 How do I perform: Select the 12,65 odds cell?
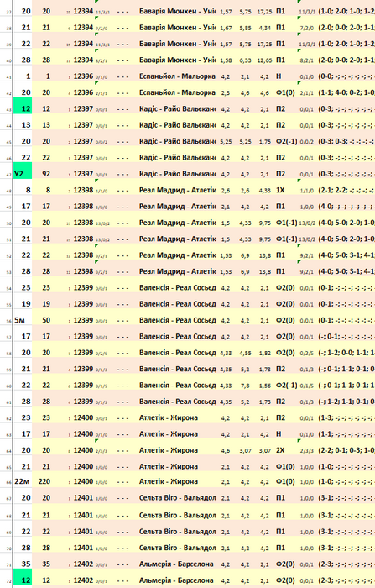point(264,60)
